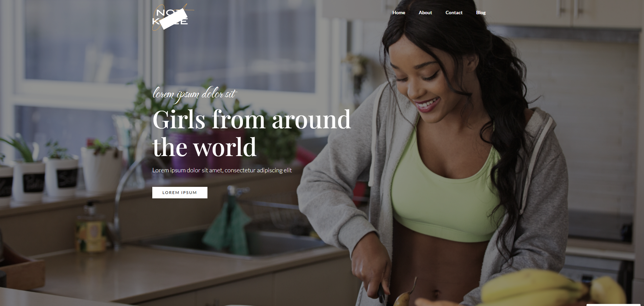
Task: Open the Contact nav link
Action: (454, 13)
